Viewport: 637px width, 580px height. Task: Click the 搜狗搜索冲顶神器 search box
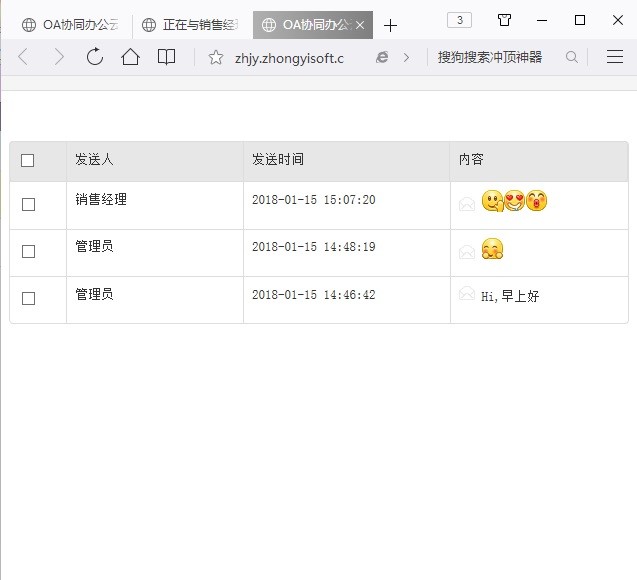point(490,57)
